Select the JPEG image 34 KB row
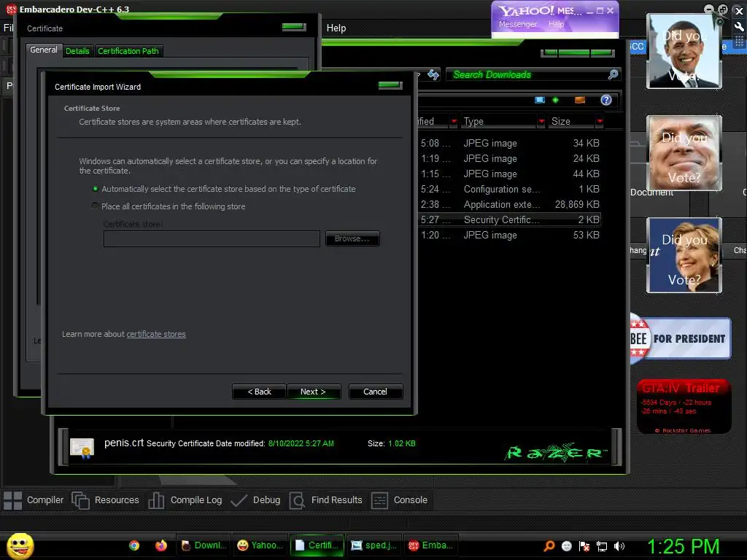This screenshot has height=560, width=747. [508, 144]
